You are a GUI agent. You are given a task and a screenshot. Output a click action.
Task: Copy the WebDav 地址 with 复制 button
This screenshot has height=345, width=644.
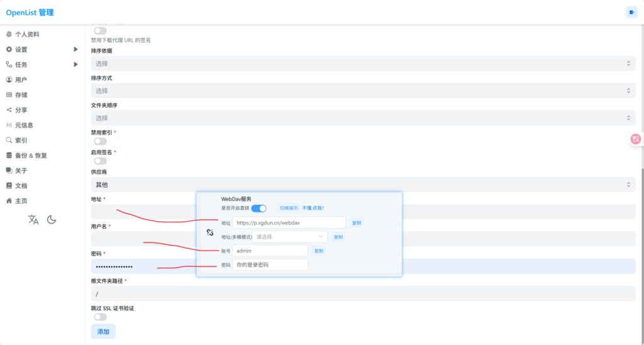point(357,222)
